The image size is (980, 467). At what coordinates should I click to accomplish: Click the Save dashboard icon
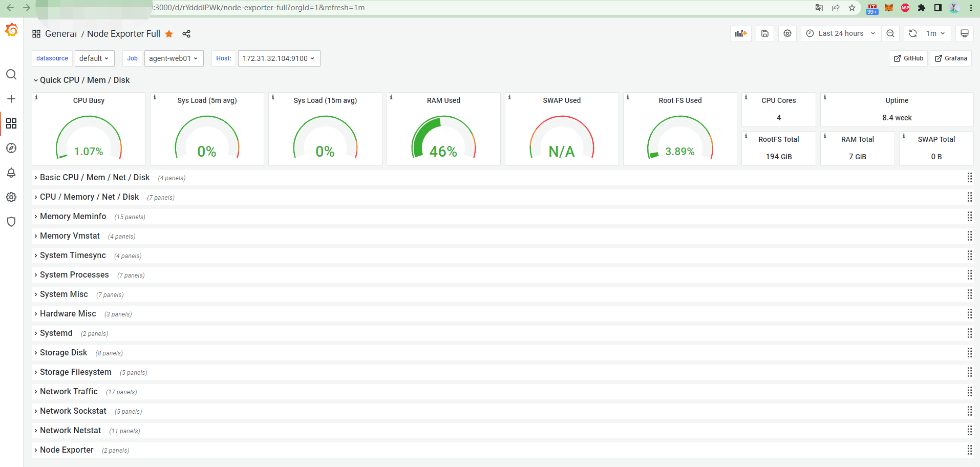(764, 33)
